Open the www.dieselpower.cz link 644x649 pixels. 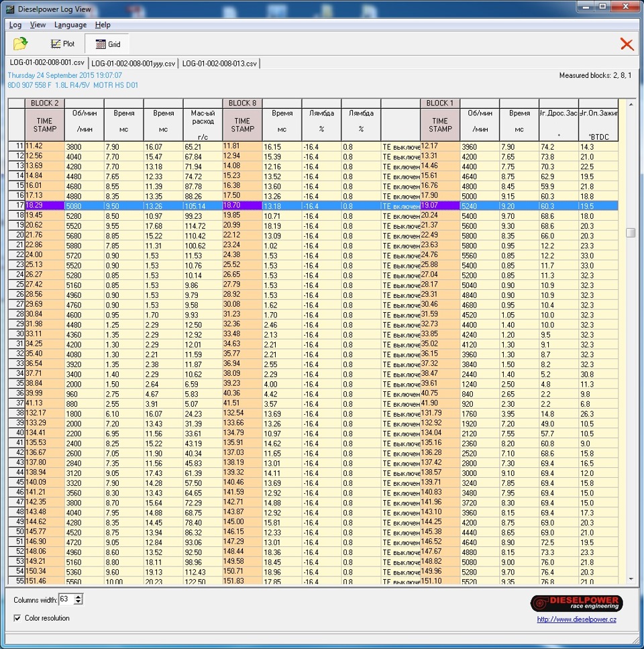tap(576, 619)
